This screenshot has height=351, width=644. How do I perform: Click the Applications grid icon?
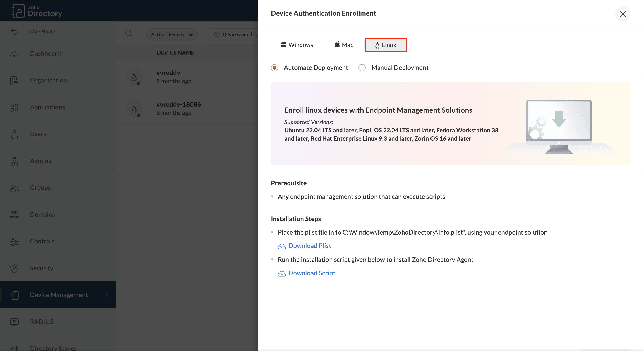(x=14, y=107)
